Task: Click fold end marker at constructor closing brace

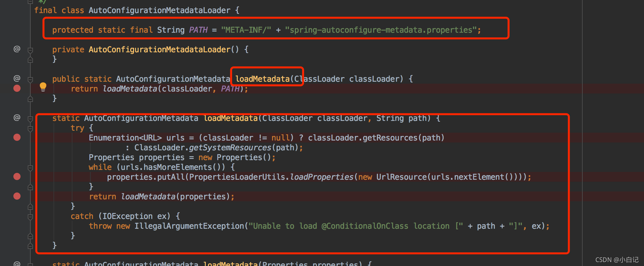Action: (30, 60)
